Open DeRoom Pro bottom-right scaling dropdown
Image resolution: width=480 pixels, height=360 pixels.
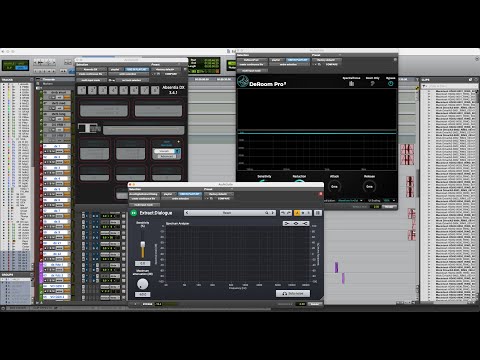point(389,200)
